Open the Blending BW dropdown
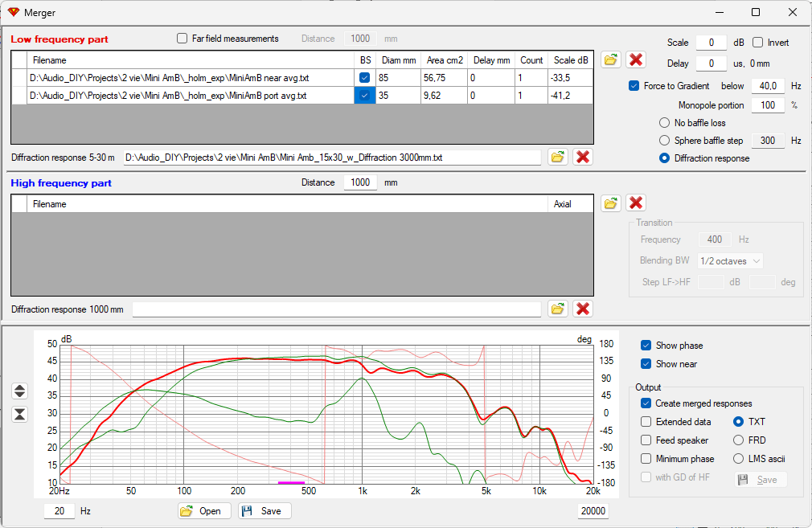Viewport: 812px width, 528px height. tap(731, 261)
